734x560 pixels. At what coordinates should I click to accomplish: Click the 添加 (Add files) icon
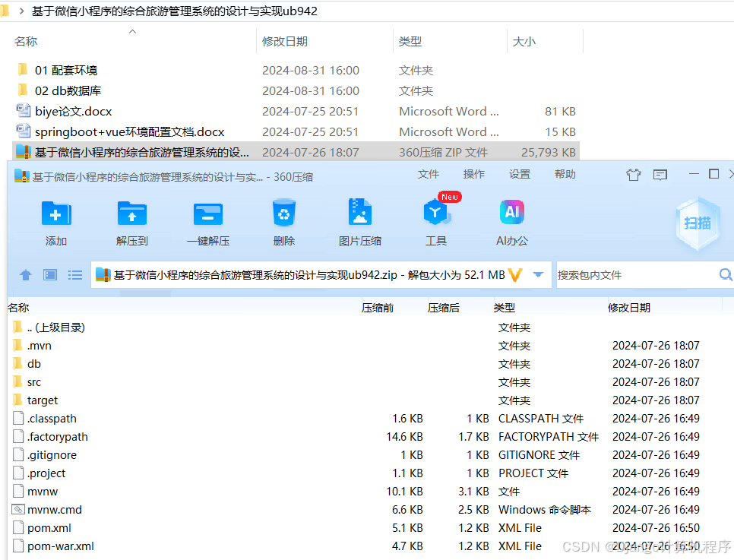(x=55, y=222)
